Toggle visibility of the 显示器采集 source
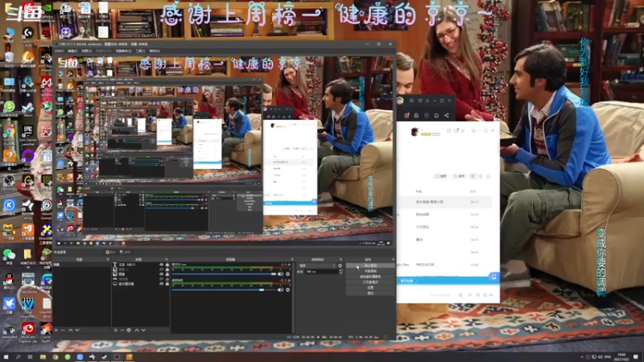The width and height of the screenshot is (644, 362). pyautogui.click(x=162, y=284)
